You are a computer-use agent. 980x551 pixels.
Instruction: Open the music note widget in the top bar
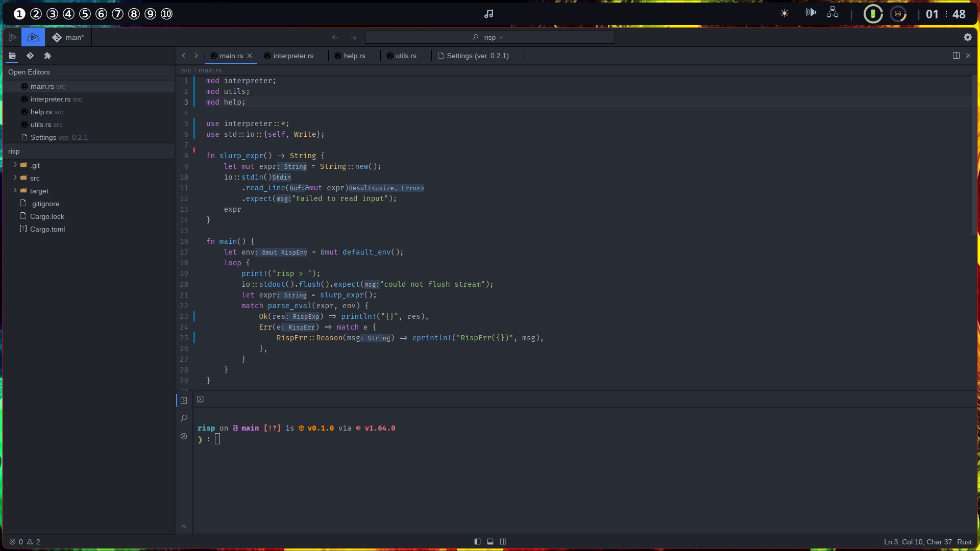click(488, 14)
